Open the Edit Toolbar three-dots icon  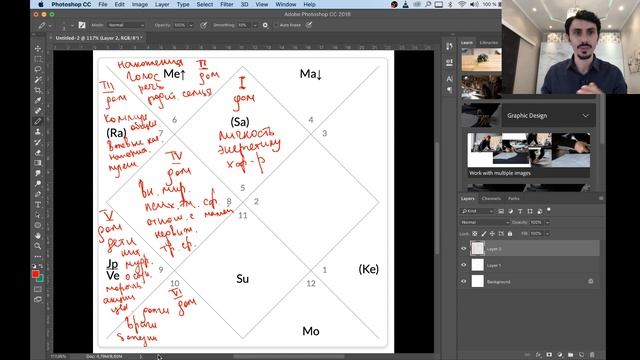(x=38, y=257)
